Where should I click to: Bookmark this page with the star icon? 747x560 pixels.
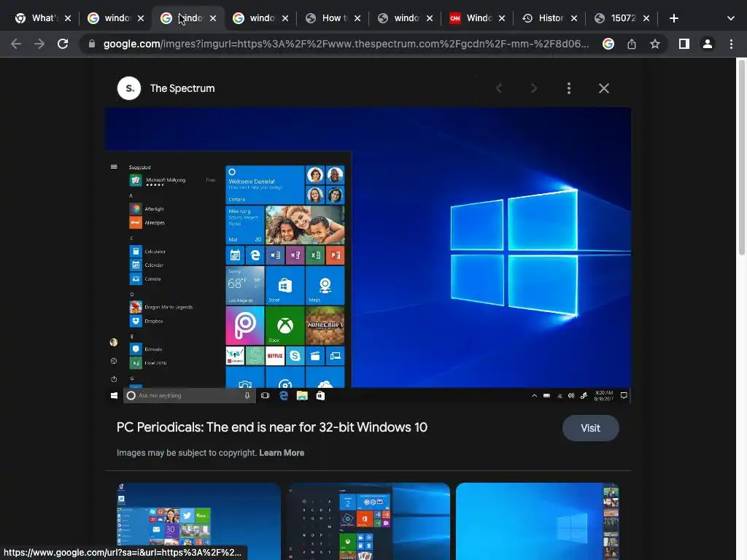[x=655, y=44]
